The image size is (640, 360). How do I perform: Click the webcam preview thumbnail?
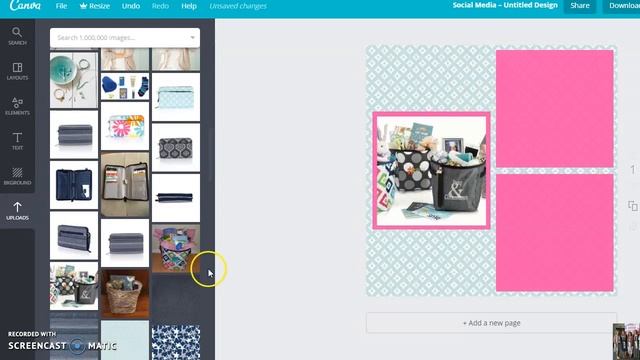(x=627, y=342)
